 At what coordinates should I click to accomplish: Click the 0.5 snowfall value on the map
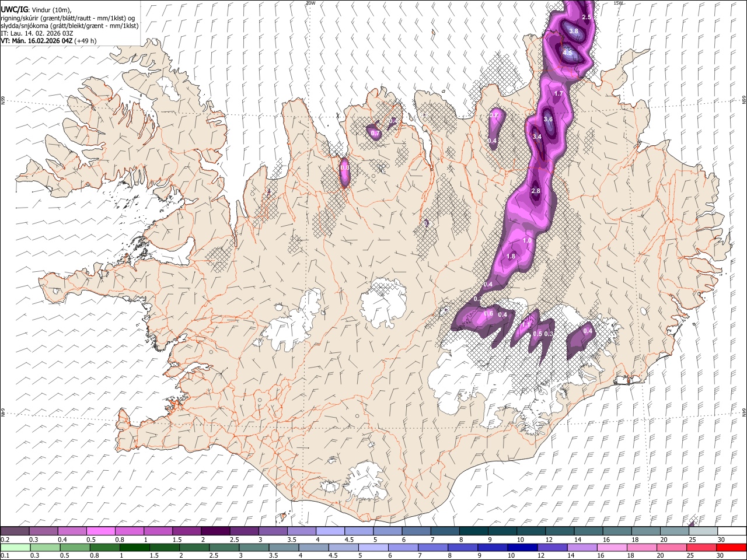537,334
